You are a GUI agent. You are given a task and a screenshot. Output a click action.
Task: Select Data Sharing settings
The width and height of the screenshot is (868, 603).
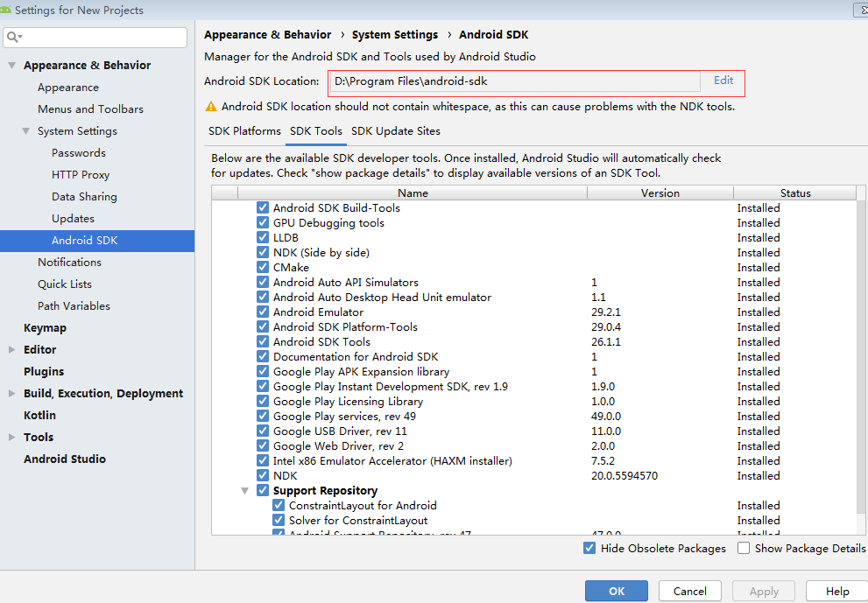coord(84,196)
